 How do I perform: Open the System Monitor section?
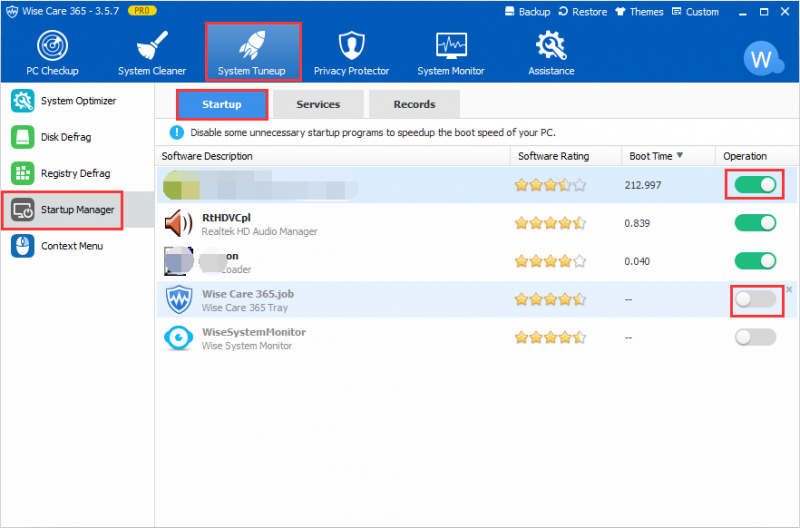tap(451, 53)
